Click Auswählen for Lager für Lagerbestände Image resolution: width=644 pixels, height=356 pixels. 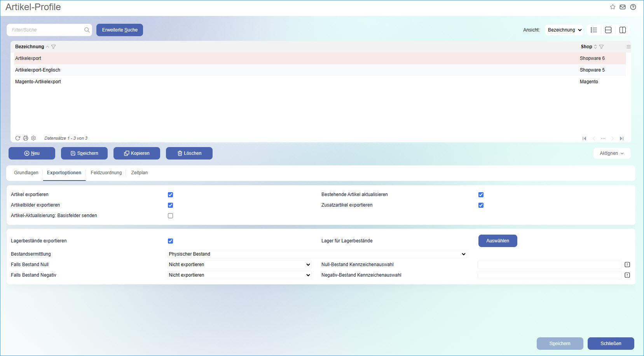click(x=498, y=241)
